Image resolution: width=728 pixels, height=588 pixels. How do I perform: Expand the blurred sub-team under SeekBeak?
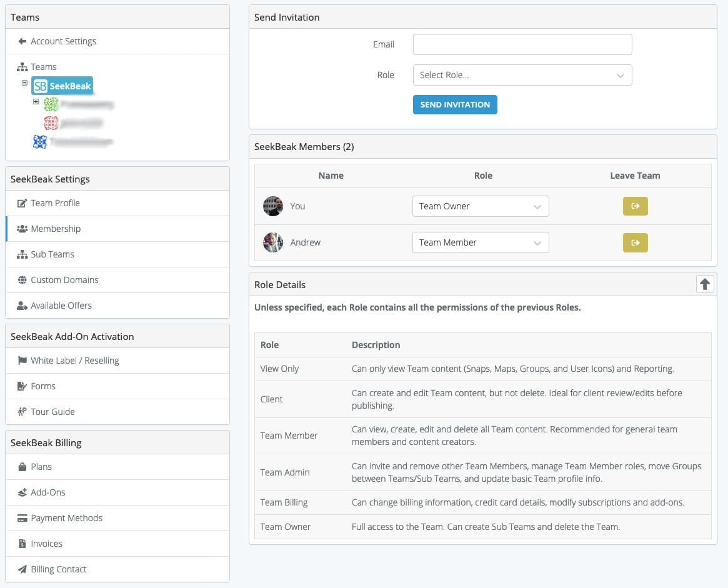pos(36,101)
